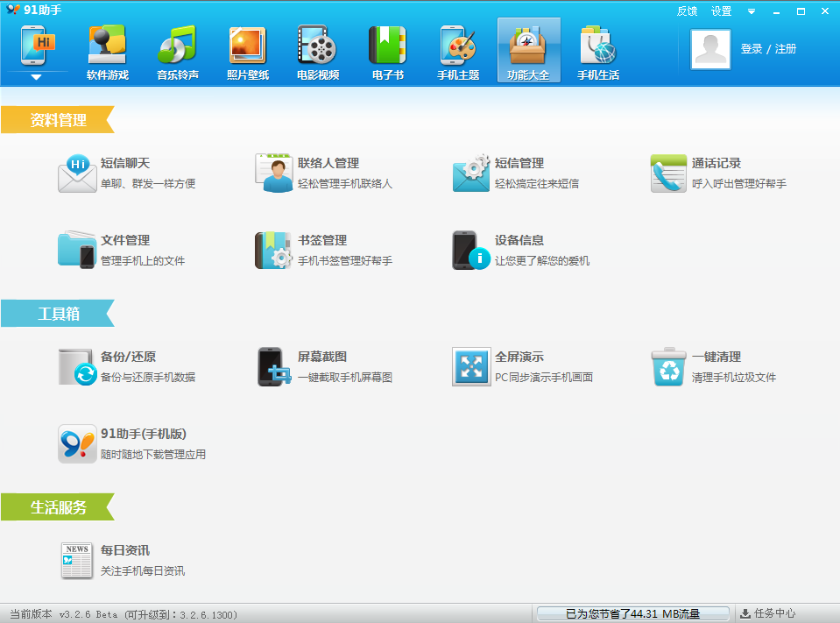Image resolution: width=840 pixels, height=623 pixels.
Task: Click 轻松管理手机联络人 description text
Action: [x=345, y=184]
